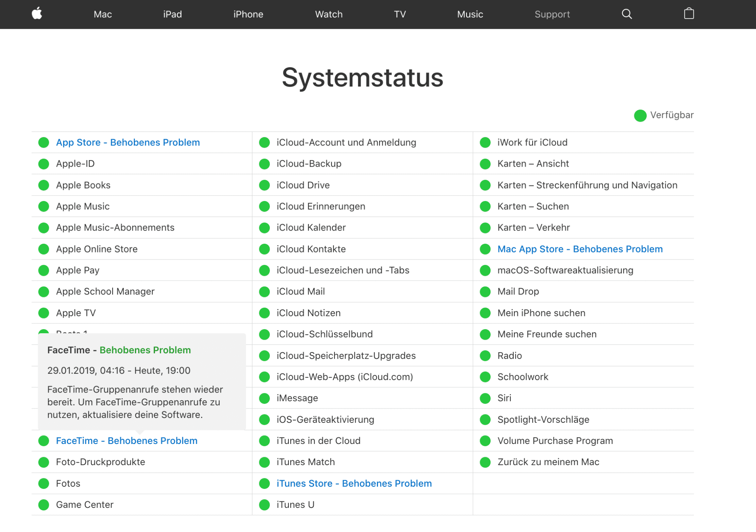Click the green dot beside iCloud Drive
This screenshot has height=532, width=756.
coord(264,186)
